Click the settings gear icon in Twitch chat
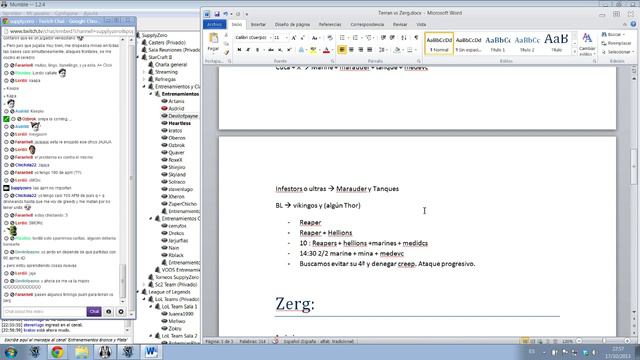Screen dimensions: 640x360 click(121, 311)
